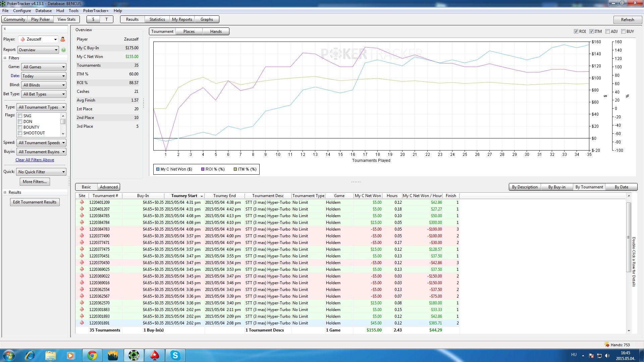Click the PokerStars site icon in first row
644x362 pixels.
click(82, 202)
